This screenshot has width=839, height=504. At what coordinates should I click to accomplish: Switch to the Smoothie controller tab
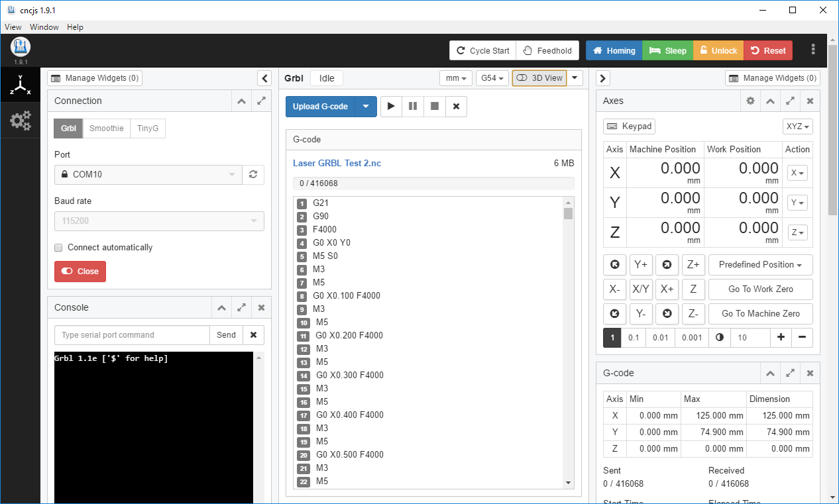point(106,128)
